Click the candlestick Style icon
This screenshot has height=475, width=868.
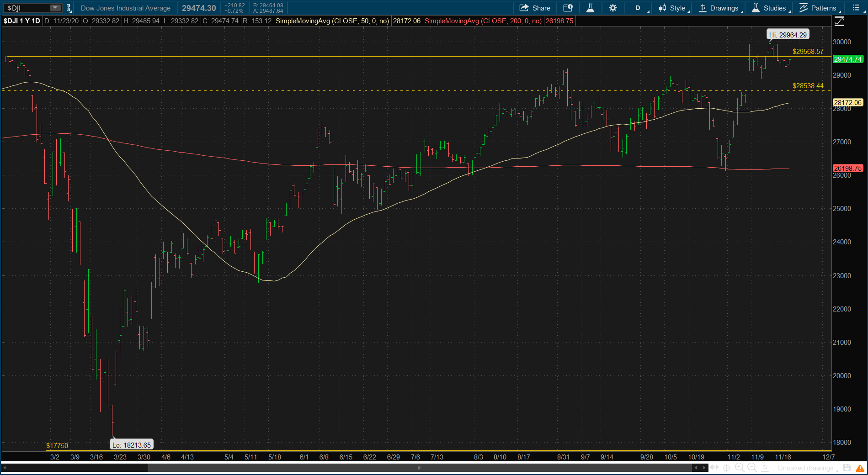point(662,8)
